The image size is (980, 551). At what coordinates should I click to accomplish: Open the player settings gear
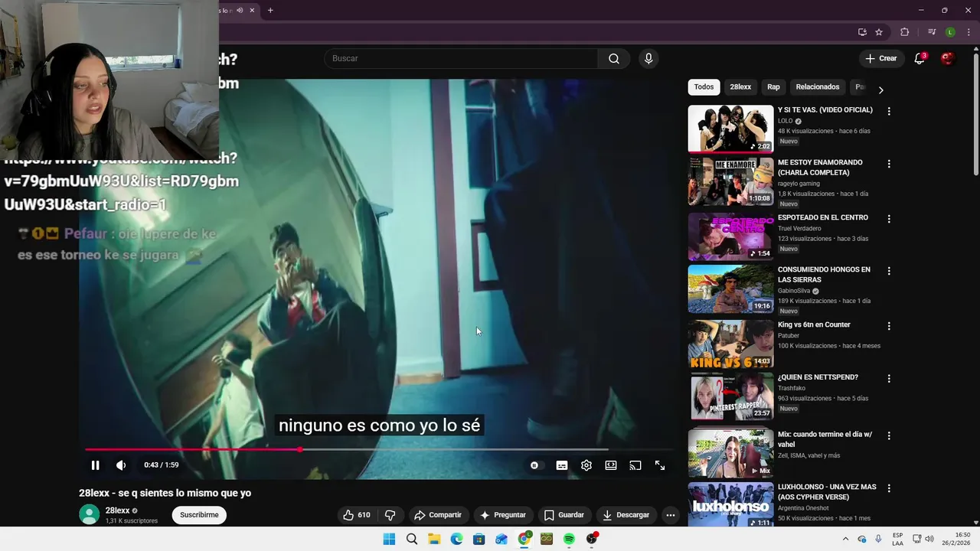click(x=586, y=465)
